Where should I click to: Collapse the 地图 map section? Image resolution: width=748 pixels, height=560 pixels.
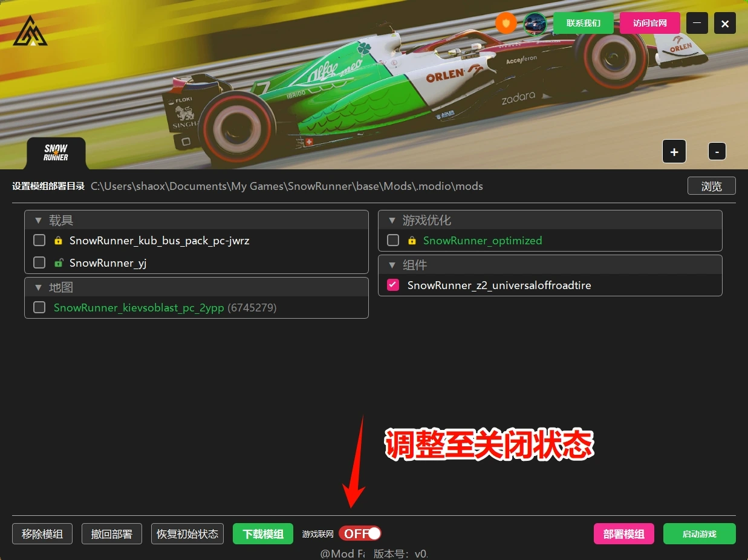click(x=38, y=287)
